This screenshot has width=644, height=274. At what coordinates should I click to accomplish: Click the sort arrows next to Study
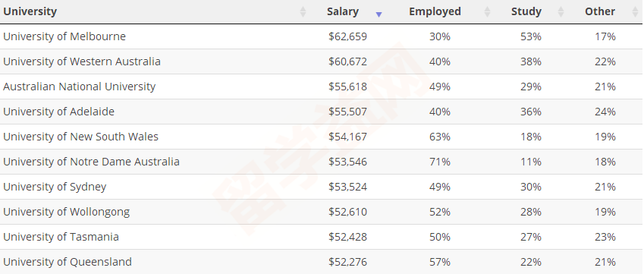[x=561, y=11]
